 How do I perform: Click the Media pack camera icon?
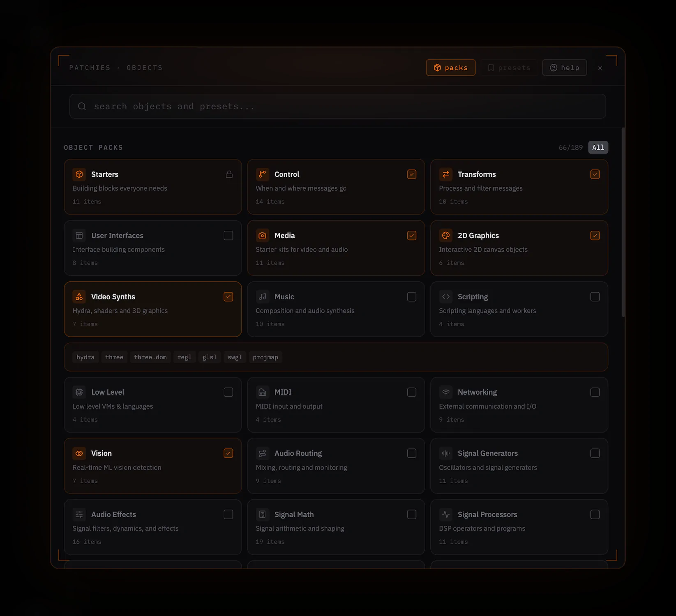tap(262, 236)
